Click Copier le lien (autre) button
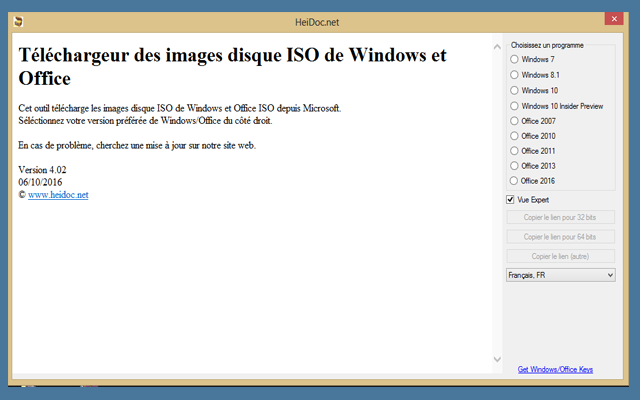This screenshot has width=640, height=400. pos(560,256)
